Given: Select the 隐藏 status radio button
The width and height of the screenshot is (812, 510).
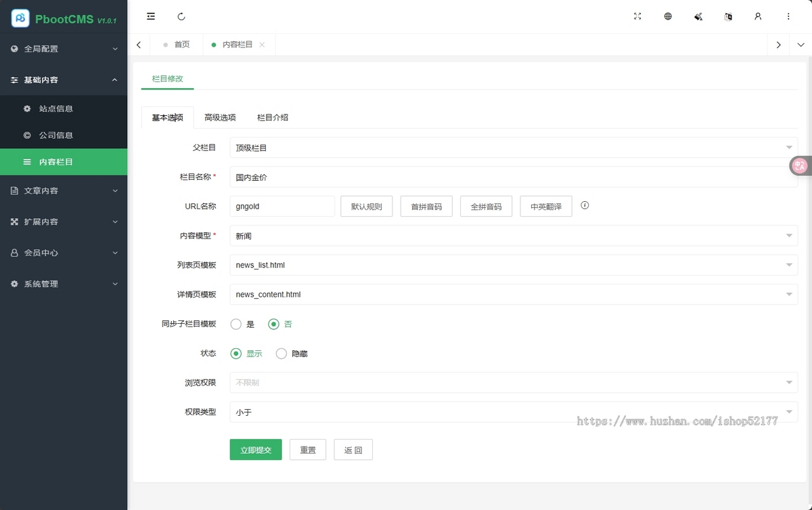Looking at the screenshot, I should [292, 354].
